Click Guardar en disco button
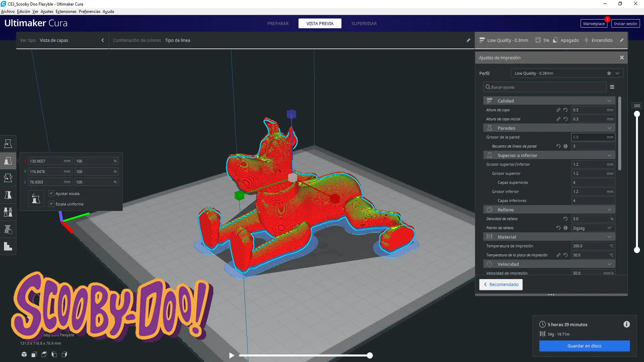This screenshot has width=644, height=362. pyautogui.click(x=584, y=346)
